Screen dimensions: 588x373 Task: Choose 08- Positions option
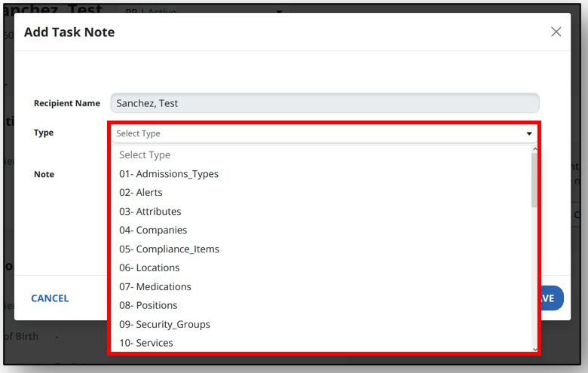pos(148,305)
